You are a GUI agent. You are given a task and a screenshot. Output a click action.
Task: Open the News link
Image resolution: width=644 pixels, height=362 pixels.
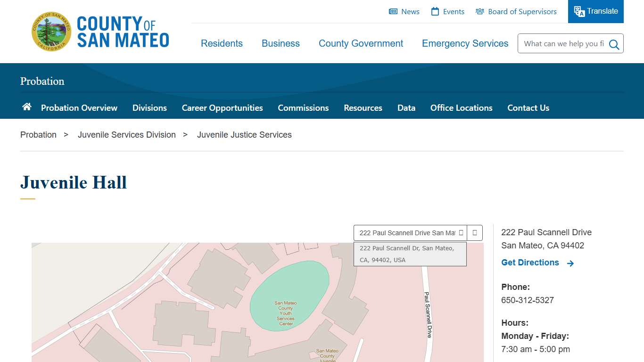point(404,12)
